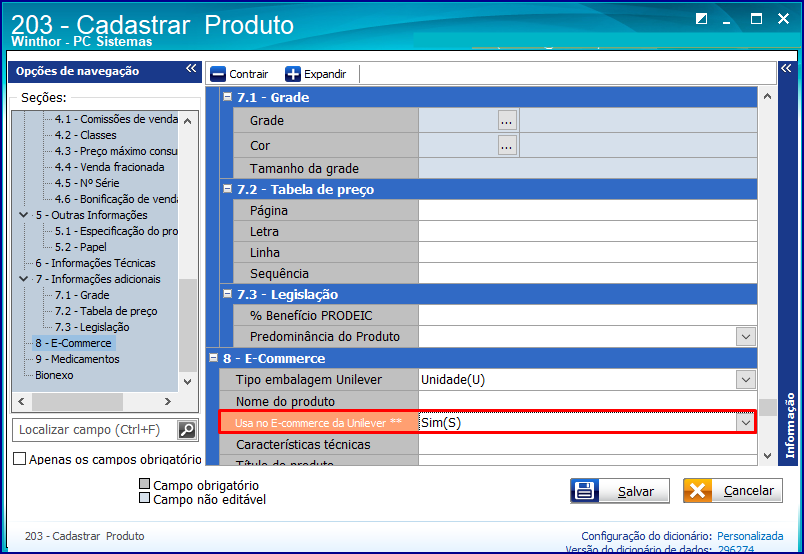Click the Letra input field
This screenshot has width=804, height=554.
coord(588,231)
